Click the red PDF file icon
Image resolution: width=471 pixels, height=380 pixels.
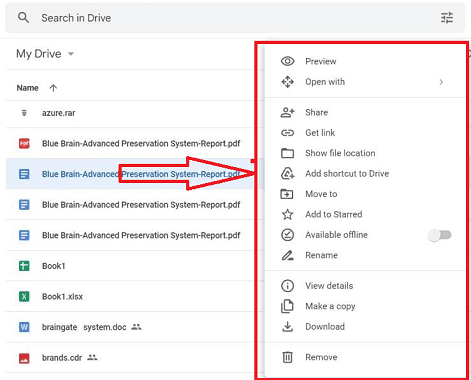24,144
